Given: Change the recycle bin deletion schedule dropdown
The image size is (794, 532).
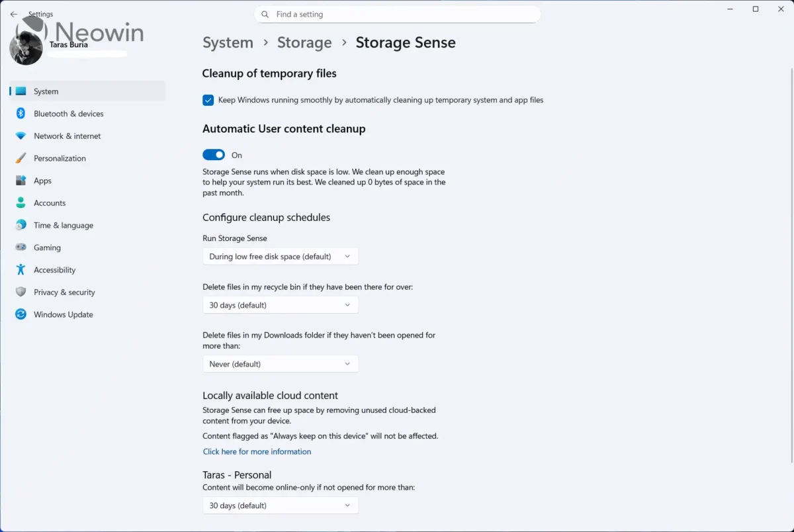Looking at the screenshot, I should [x=280, y=304].
